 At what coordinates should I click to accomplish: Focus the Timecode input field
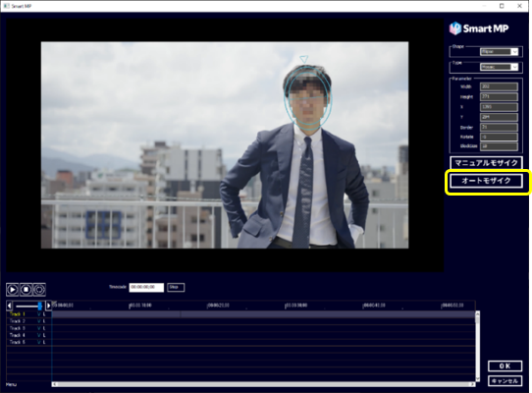pyautogui.click(x=146, y=287)
